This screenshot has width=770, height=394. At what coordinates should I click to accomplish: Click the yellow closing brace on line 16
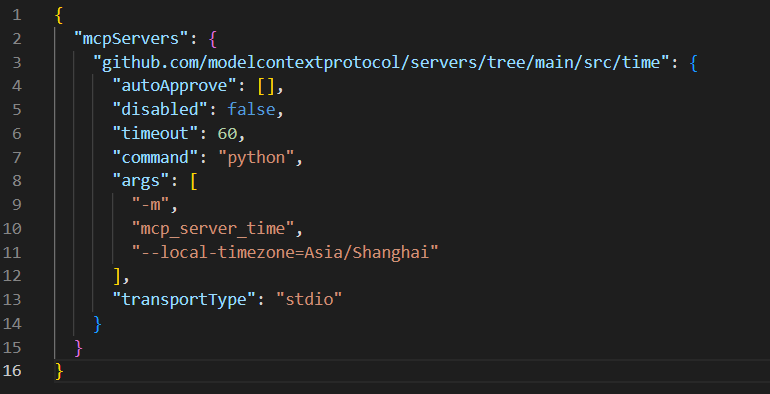pos(59,371)
